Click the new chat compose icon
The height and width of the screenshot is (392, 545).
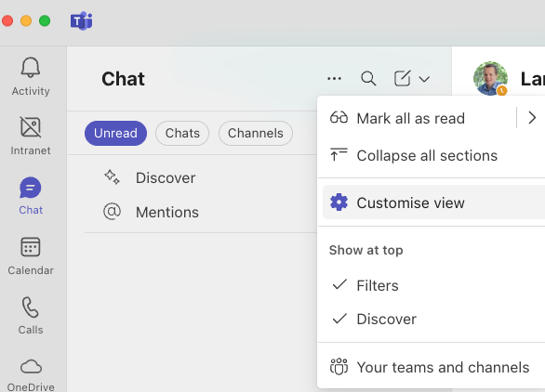(x=403, y=78)
